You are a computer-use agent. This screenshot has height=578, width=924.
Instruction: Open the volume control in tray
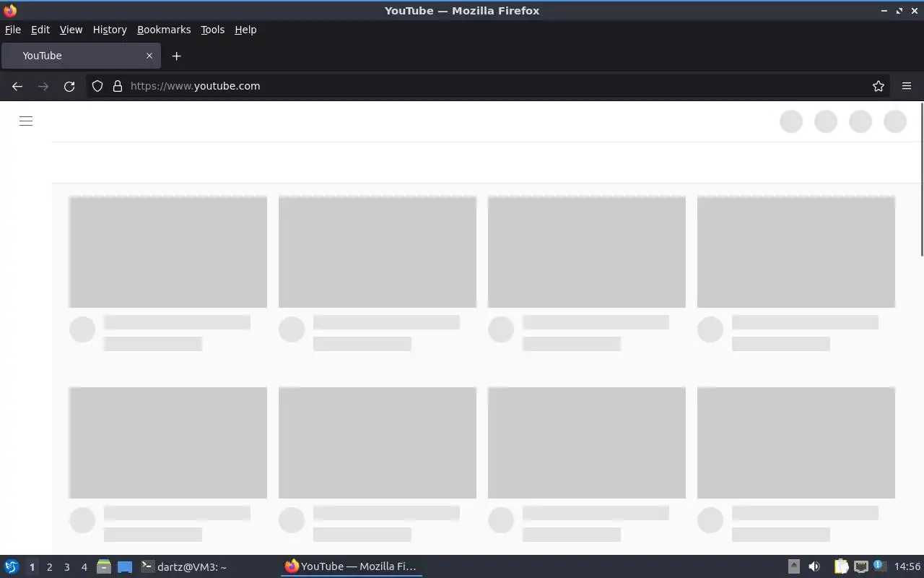(x=814, y=566)
